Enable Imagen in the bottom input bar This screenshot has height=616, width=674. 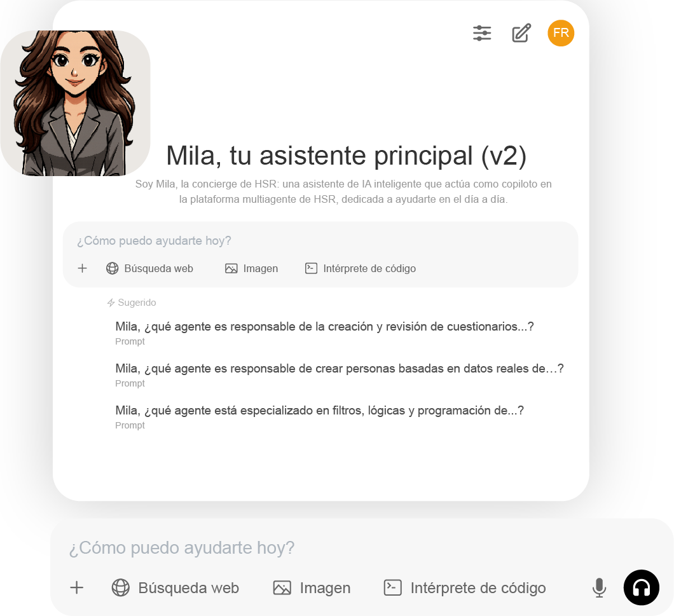pos(312,587)
